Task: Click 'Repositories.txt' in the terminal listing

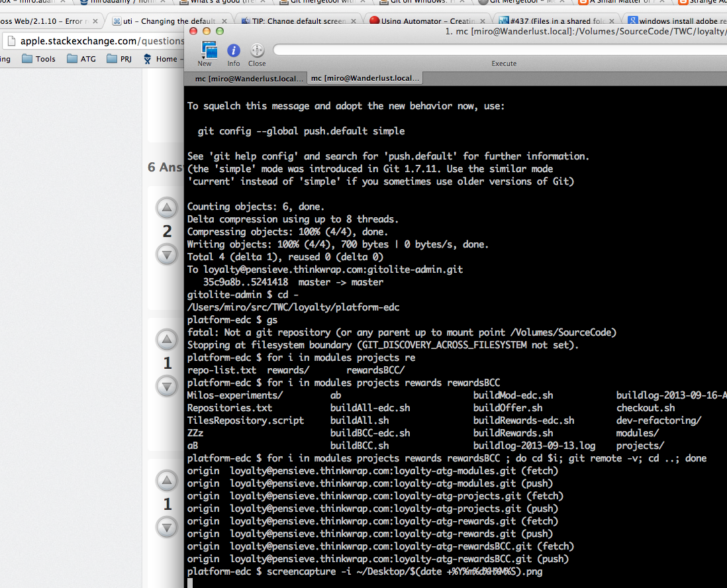Action: (230, 408)
